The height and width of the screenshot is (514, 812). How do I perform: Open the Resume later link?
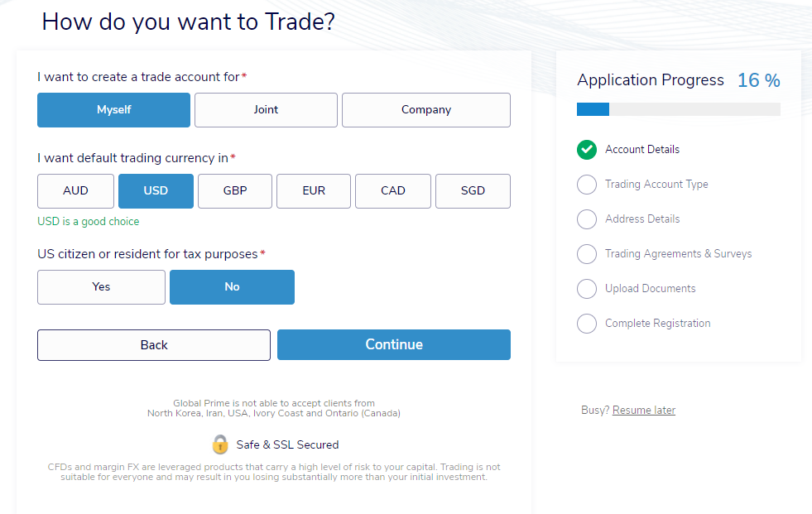point(644,410)
